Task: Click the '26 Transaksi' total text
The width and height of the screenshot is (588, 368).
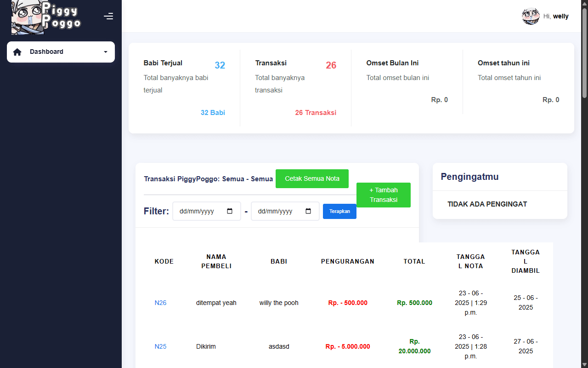Action: [x=316, y=113]
